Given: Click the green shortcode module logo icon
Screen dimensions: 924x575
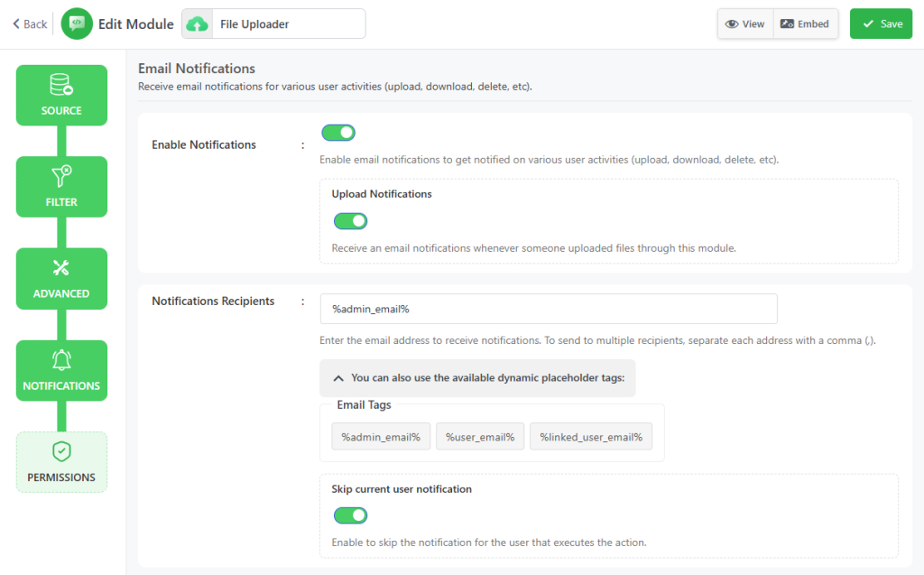Looking at the screenshot, I should coord(77,24).
